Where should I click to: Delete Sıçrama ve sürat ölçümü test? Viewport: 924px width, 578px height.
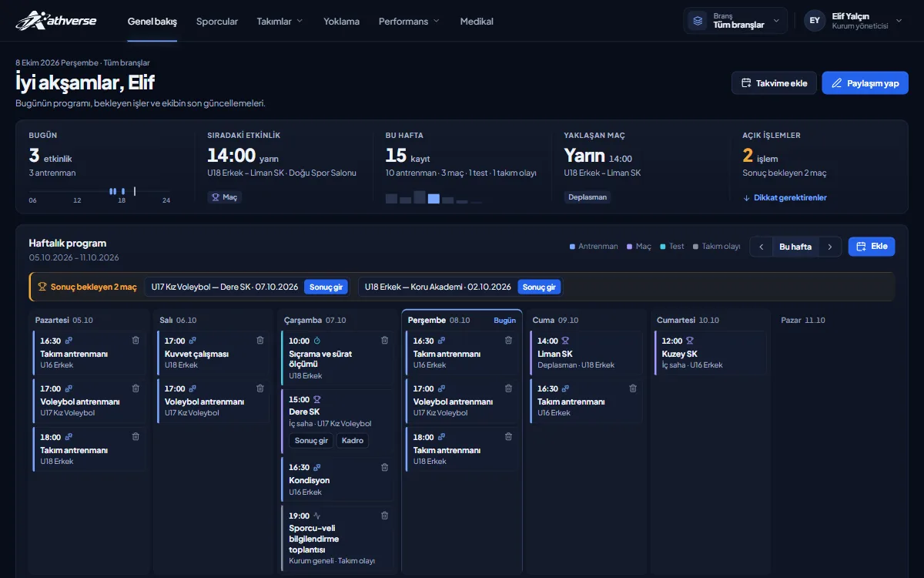pos(384,340)
